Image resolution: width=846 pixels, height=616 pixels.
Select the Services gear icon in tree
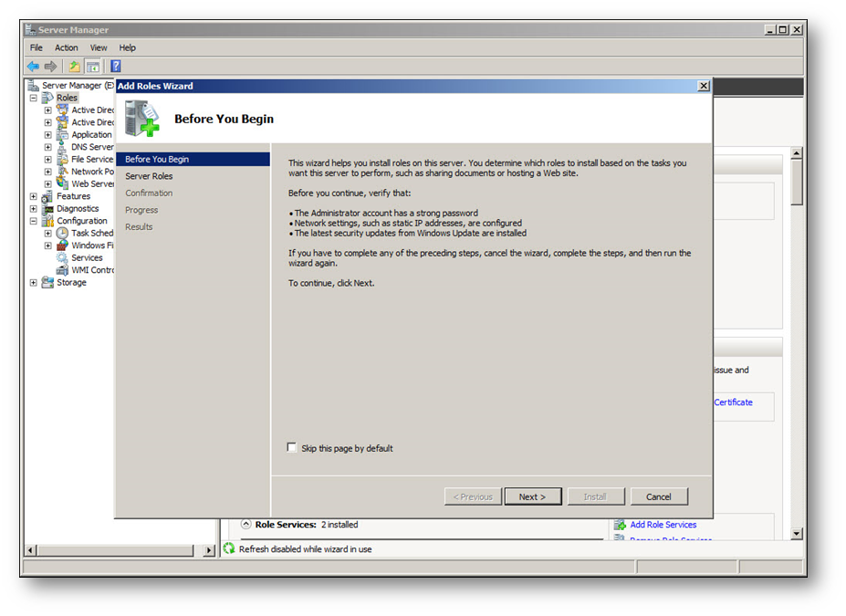pos(62,258)
